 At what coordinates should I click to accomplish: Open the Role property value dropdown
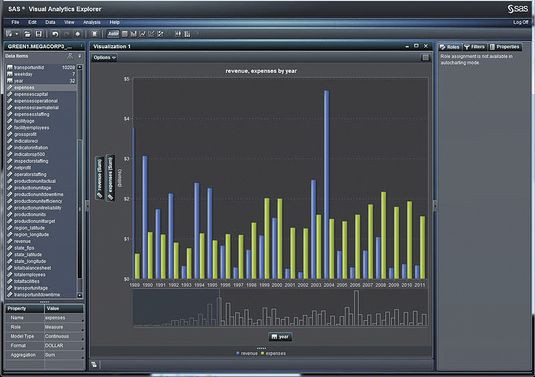coord(83,330)
